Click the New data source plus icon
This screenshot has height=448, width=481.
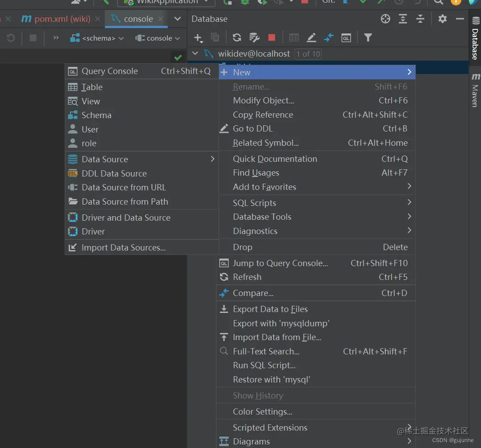(x=198, y=38)
